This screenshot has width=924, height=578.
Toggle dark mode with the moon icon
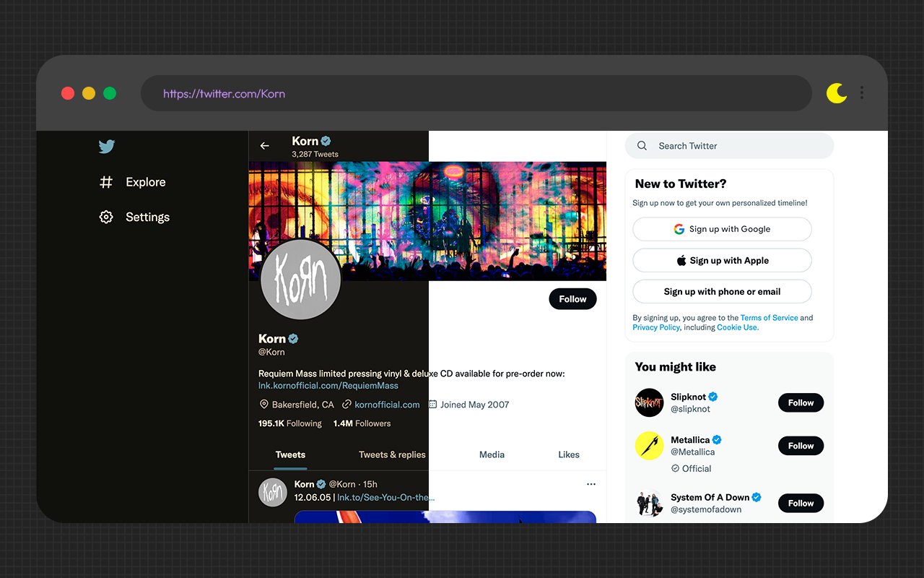[x=836, y=93]
